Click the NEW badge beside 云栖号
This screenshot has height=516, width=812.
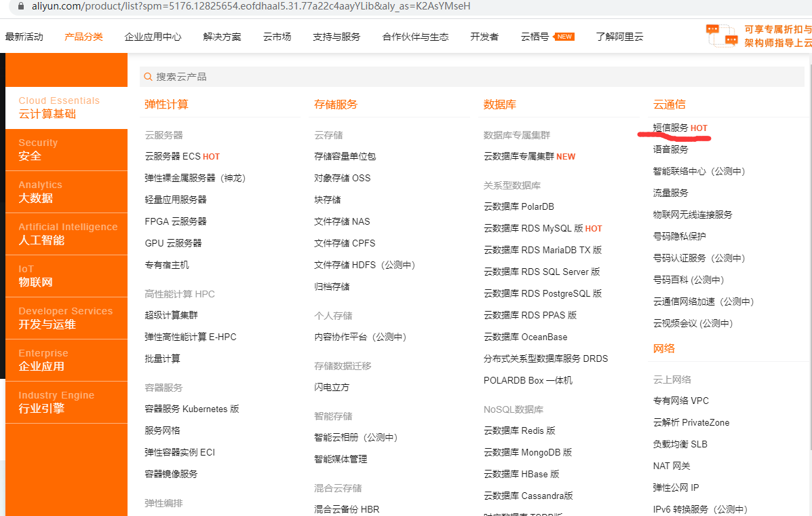564,37
